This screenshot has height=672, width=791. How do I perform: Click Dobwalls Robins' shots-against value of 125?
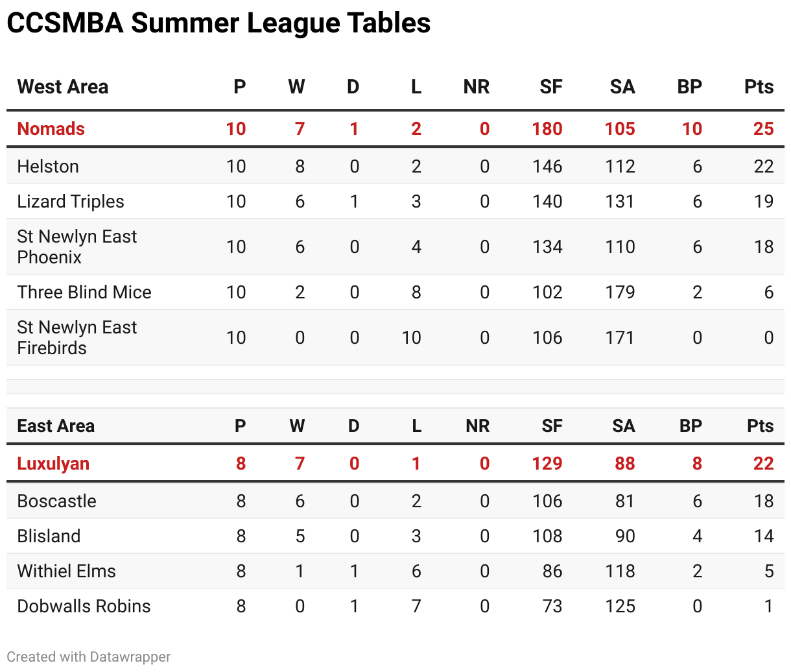coord(620,606)
